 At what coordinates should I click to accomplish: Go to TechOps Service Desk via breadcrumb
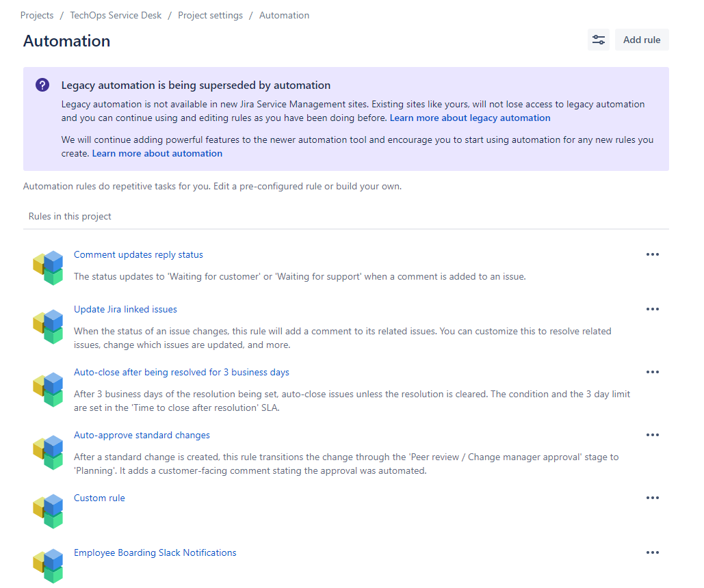pyautogui.click(x=115, y=15)
